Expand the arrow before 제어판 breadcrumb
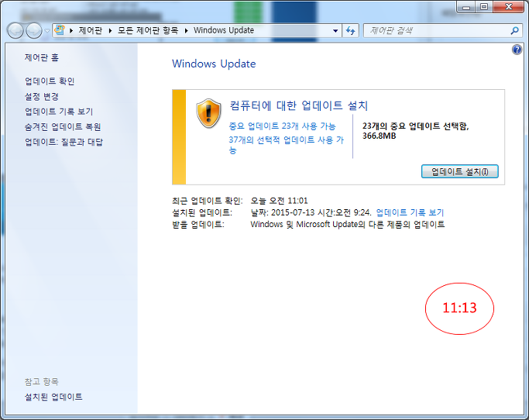529x420 pixels. pyautogui.click(x=71, y=31)
